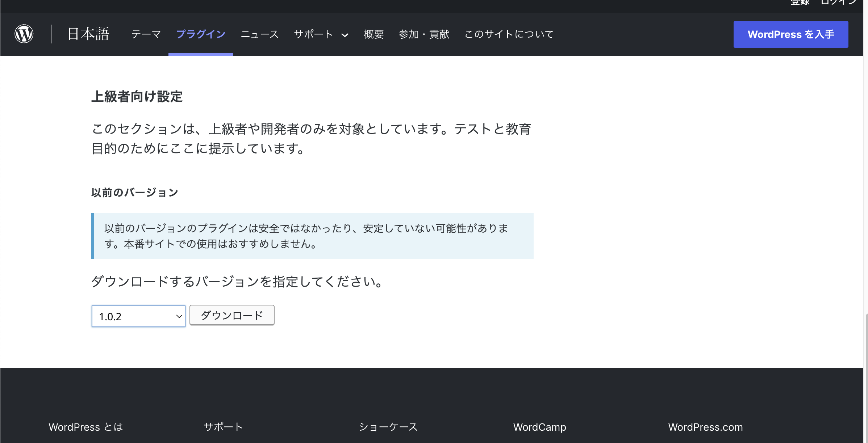Open the ニュース menu item

point(259,34)
